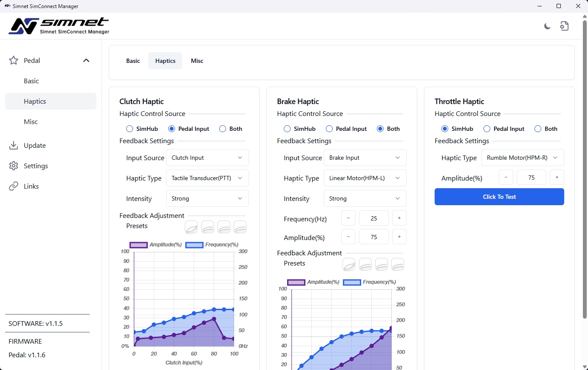
Task: Switch to the Basic tab
Action: click(x=133, y=61)
